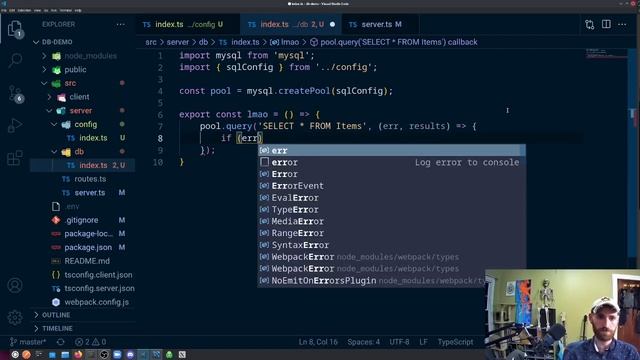Click the 'server' breadcrumb
This screenshot has width=640, height=360.
point(178,42)
